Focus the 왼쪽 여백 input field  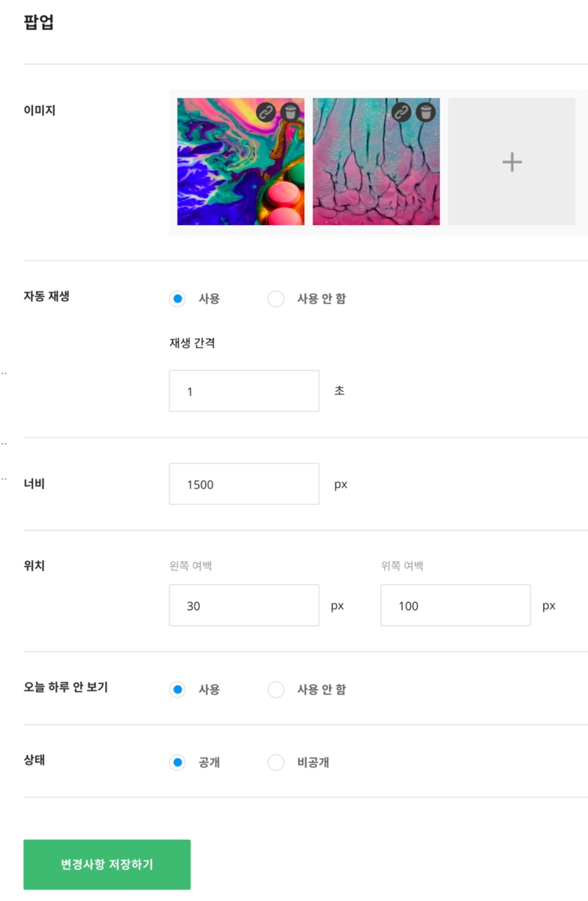pyautogui.click(x=244, y=605)
